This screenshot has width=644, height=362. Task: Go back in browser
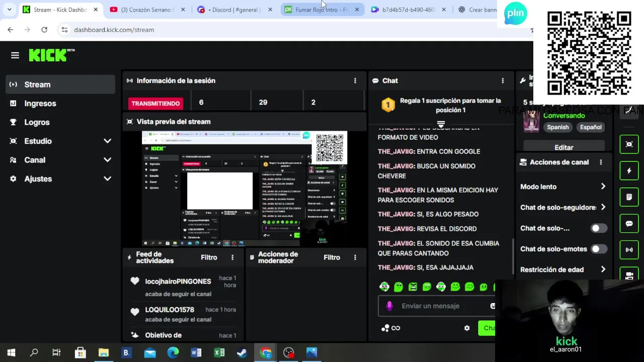click(x=11, y=30)
